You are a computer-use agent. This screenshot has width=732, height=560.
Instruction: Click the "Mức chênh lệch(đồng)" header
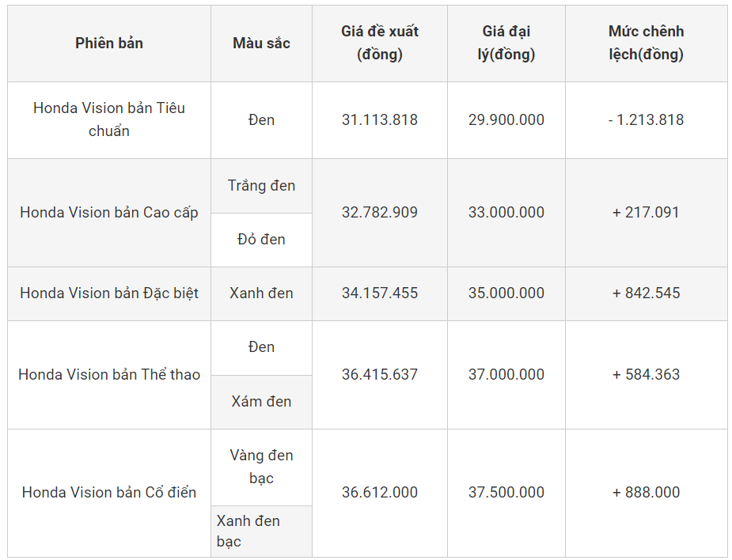tap(646, 44)
